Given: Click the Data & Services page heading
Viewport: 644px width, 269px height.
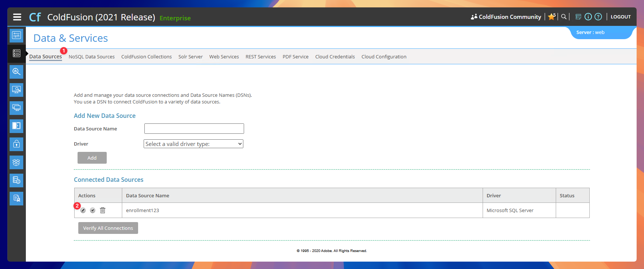Looking at the screenshot, I should pos(71,38).
